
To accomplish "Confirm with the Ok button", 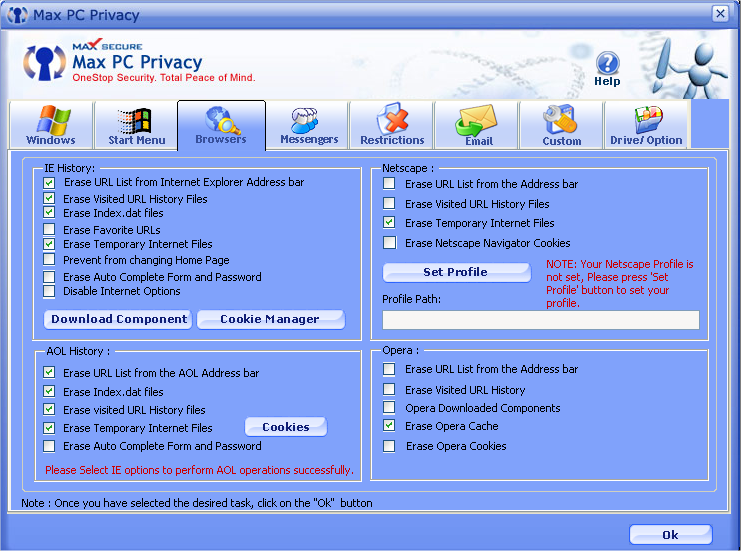I will coord(671,535).
